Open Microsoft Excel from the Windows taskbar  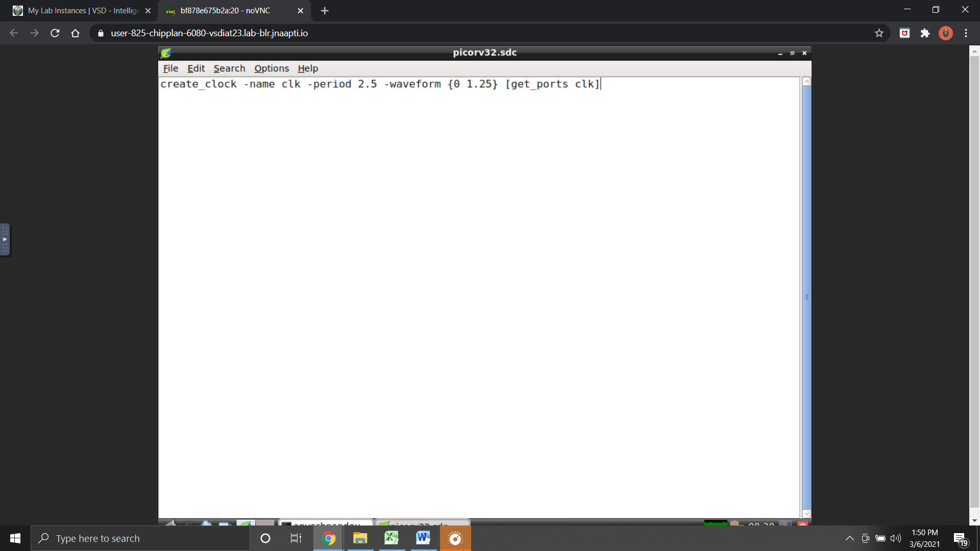coord(391,538)
